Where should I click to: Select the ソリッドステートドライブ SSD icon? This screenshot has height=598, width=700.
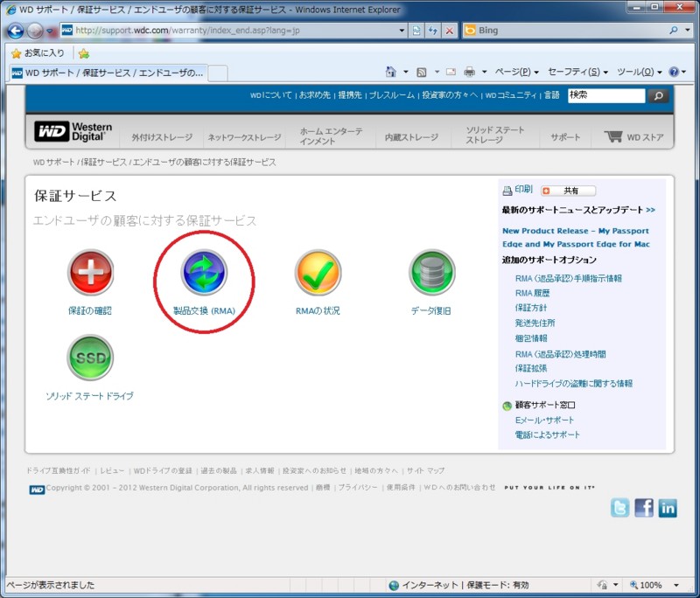coord(90,357)
